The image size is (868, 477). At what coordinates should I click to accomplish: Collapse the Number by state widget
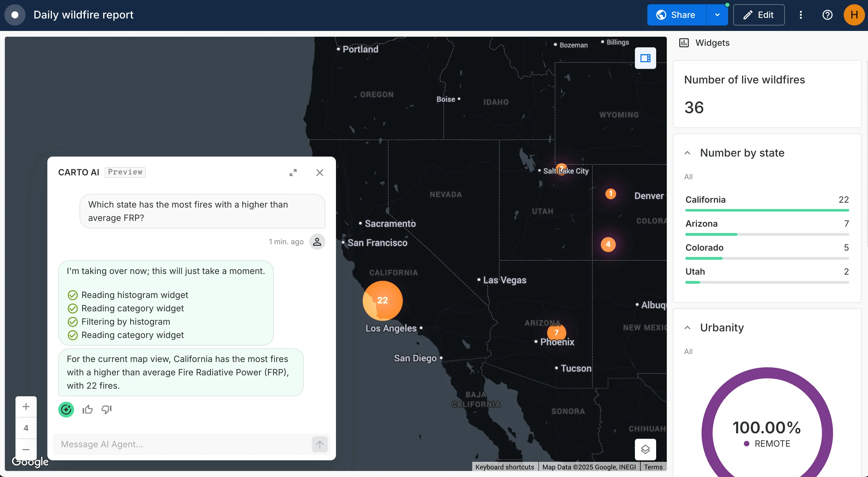coord(687,153)
